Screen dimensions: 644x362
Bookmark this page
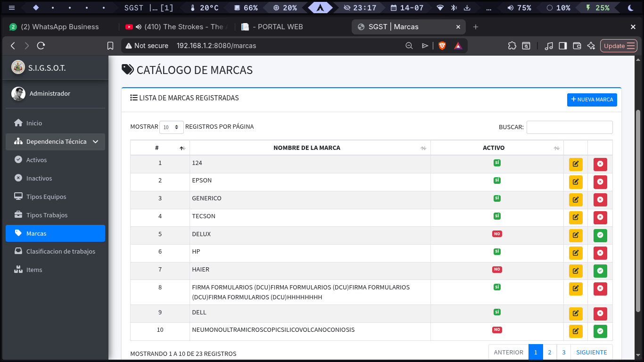[110, 46]
